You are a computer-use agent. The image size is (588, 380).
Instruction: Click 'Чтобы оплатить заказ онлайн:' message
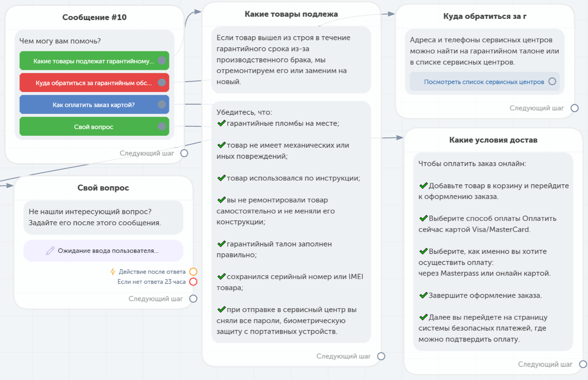tap(493, 252)
